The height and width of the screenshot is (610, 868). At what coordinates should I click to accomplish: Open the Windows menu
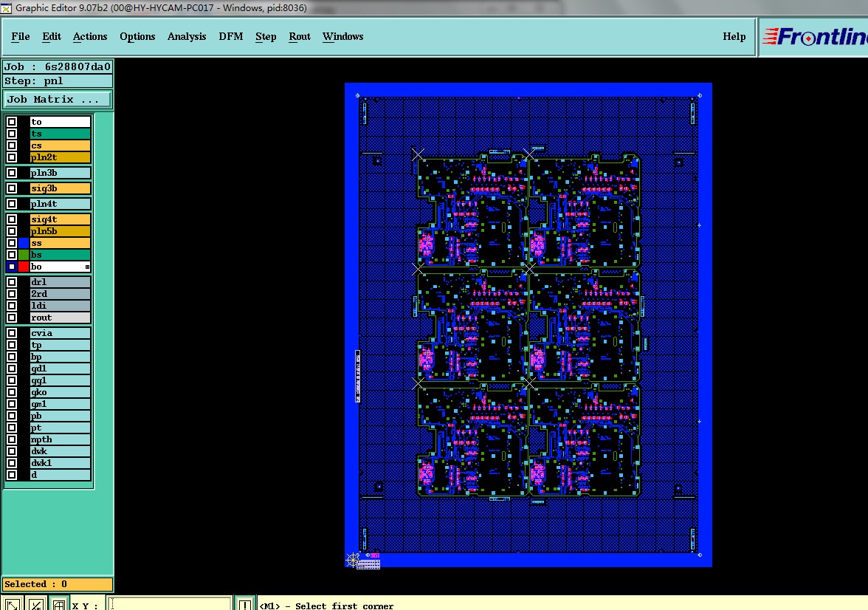pyautogui.click(x=342, y=37)
